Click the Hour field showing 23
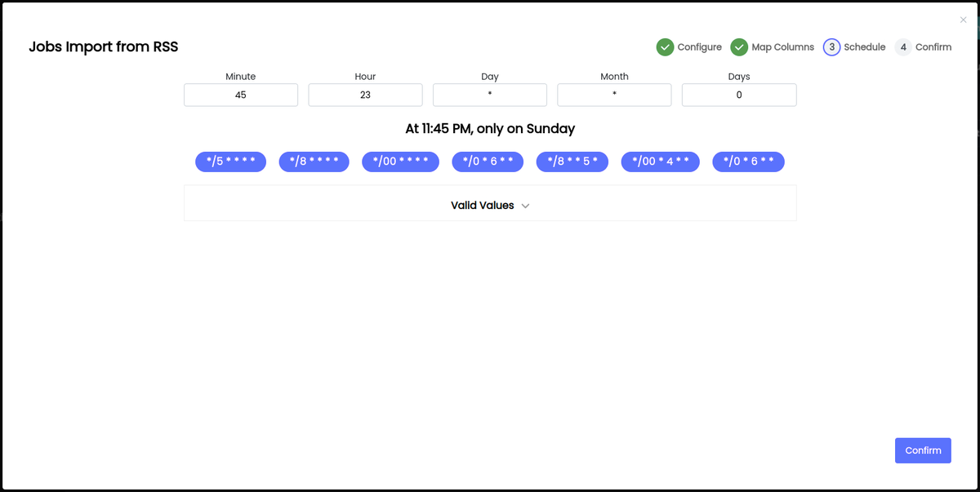This screenshot has height=492, width=980. (x=365, y=95)
